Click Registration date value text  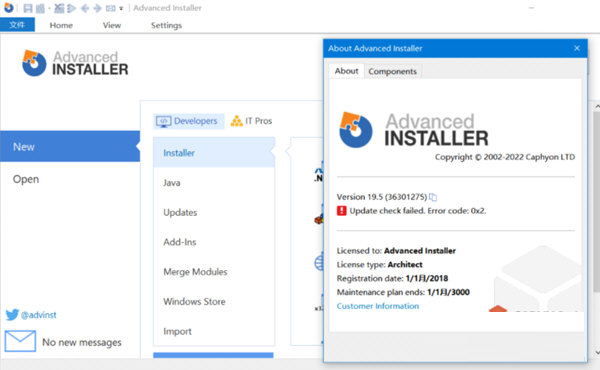click(x=427, y=278)
